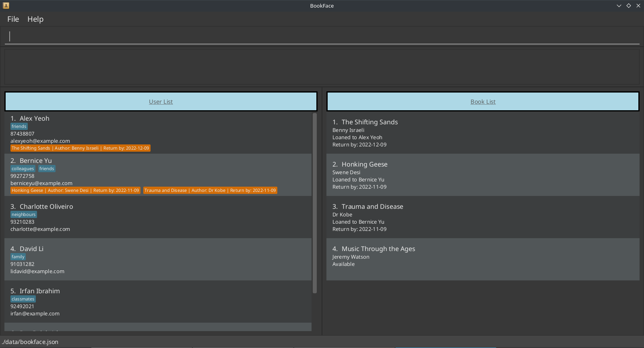Select Music Through the Ages book title
This screenshot has height=348, width=644.
pos(378,249)
